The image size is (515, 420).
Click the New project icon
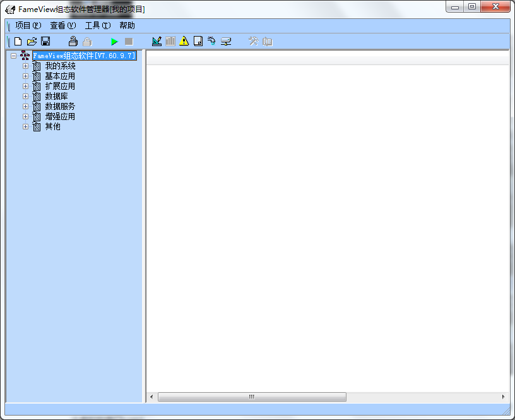click(18, 42)
